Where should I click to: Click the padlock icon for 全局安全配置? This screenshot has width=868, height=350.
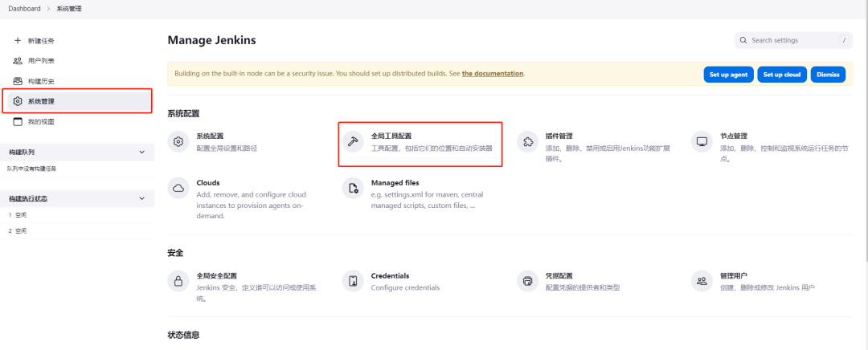pos(178,281)
